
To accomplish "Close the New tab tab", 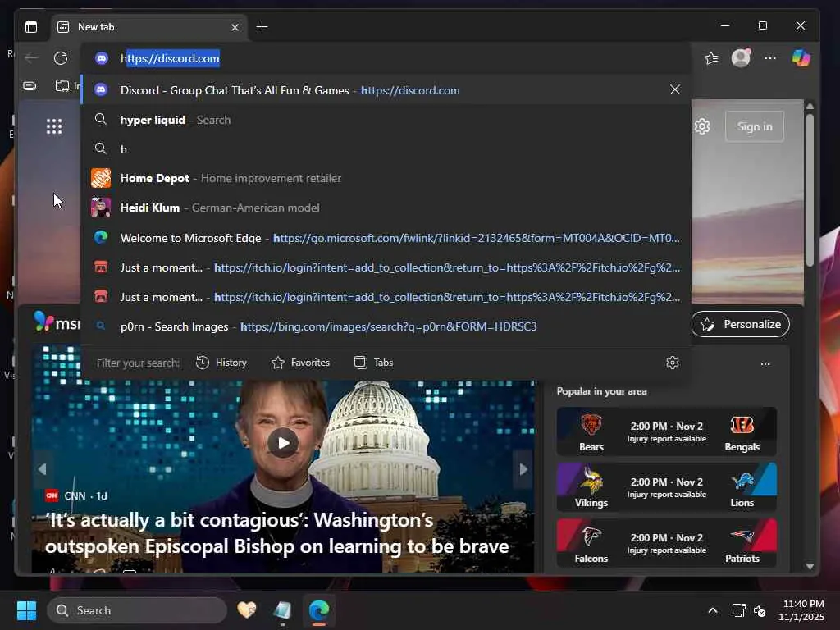I will click(235, 27).
